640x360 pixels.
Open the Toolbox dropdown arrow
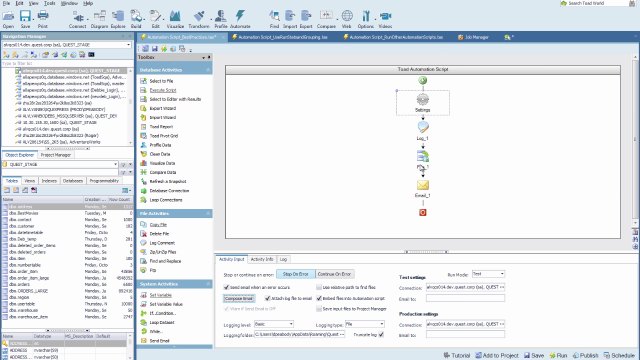click(x=203, y=58)
